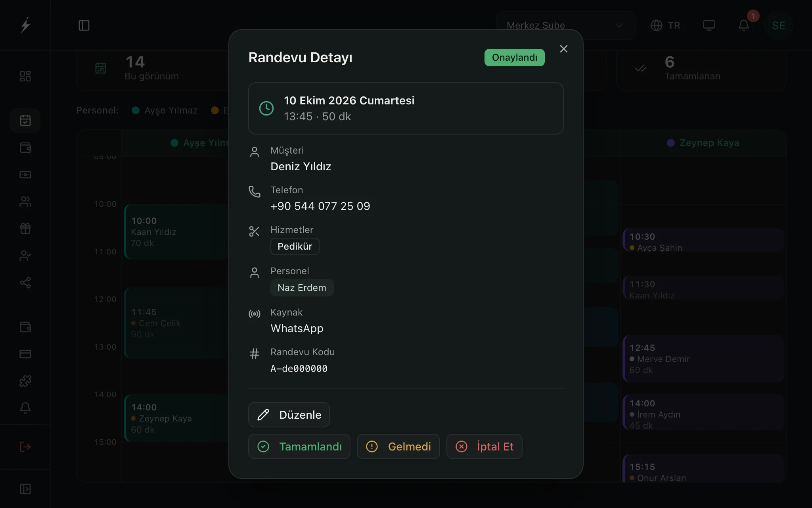Click the phone number +90 544 077 25 09
812x508 pixels.
(x=320, y=206)
